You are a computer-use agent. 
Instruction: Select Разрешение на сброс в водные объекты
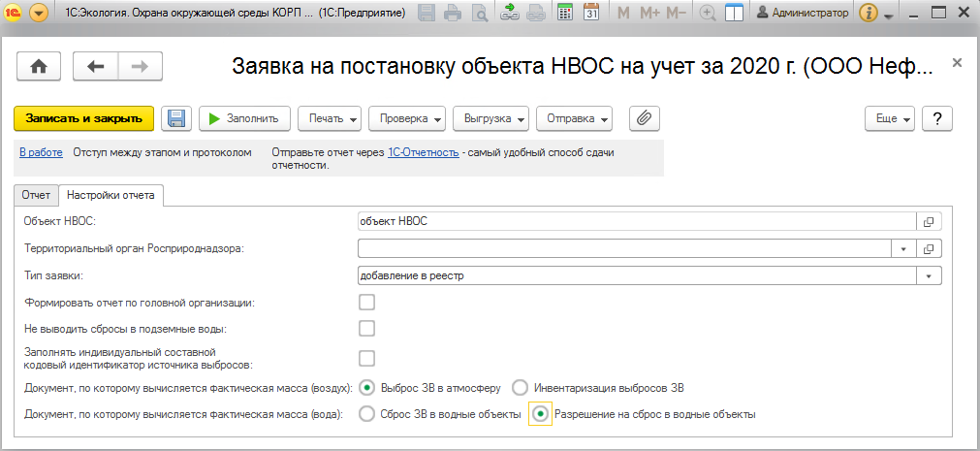[540, 414]
